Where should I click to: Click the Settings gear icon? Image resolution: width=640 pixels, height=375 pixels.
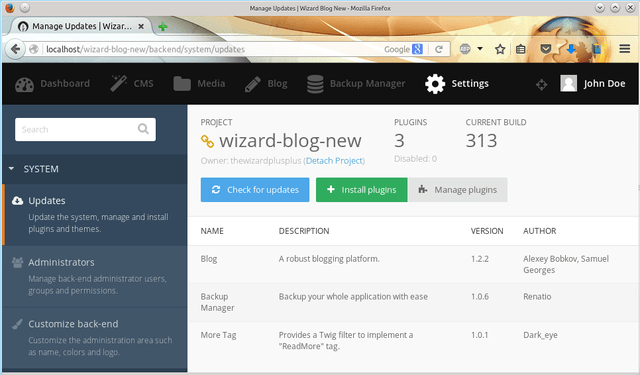click(435, 84)
